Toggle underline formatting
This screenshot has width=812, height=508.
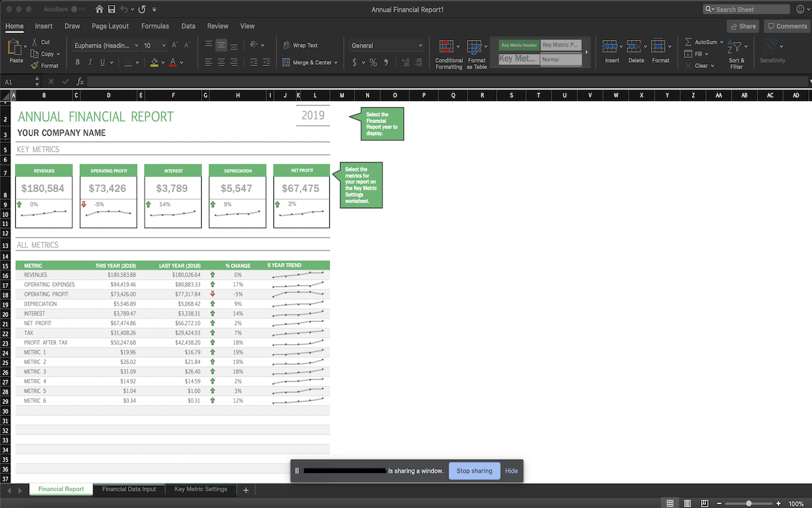coord(101,62)
